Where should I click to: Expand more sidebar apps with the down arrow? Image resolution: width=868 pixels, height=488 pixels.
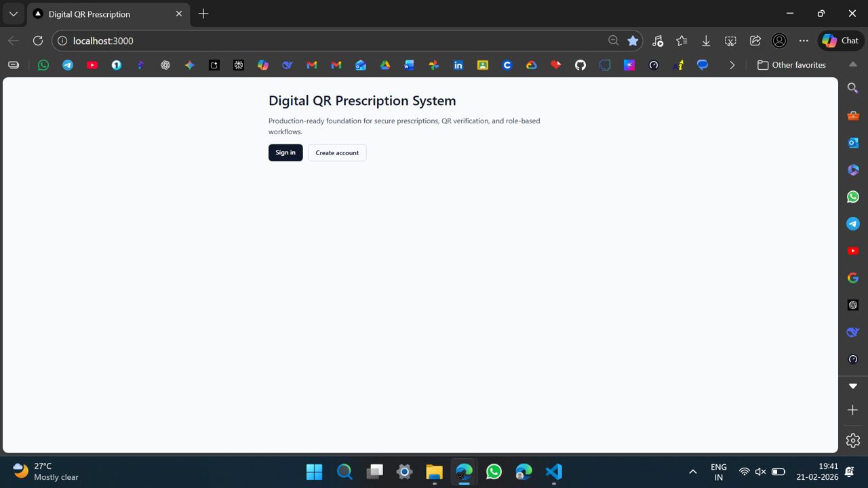[853, 386]
